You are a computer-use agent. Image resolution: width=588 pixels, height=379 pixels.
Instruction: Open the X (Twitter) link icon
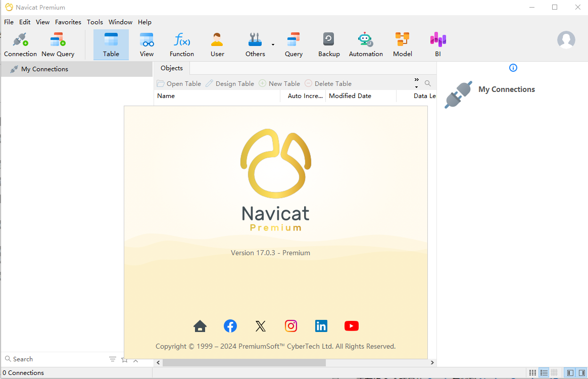coord(261,326)
